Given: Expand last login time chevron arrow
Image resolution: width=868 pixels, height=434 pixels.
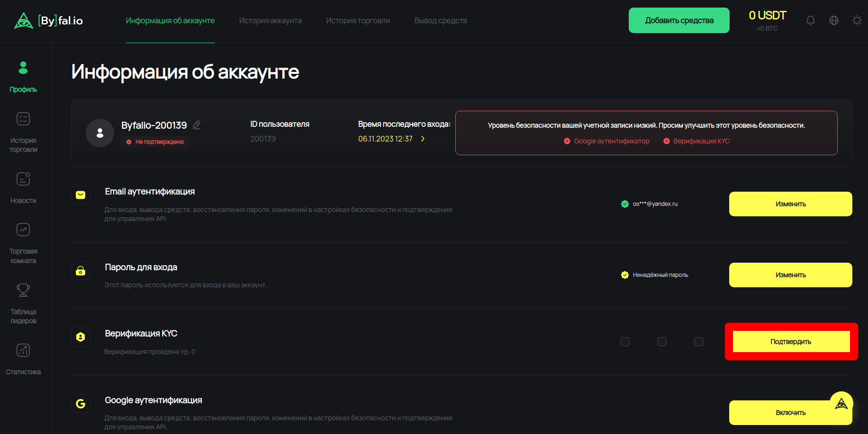Looking at the screenshot, I should (x=423, y=139).
